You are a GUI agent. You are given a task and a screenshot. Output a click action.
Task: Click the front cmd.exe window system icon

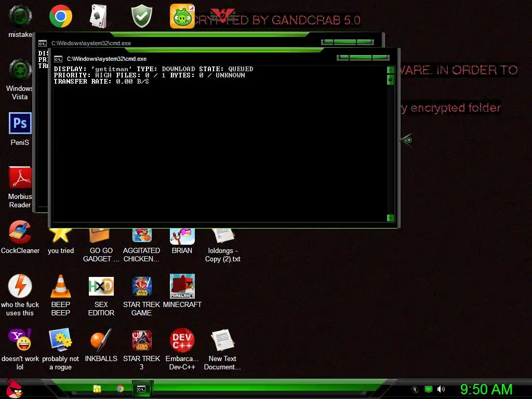click(58, 59)
